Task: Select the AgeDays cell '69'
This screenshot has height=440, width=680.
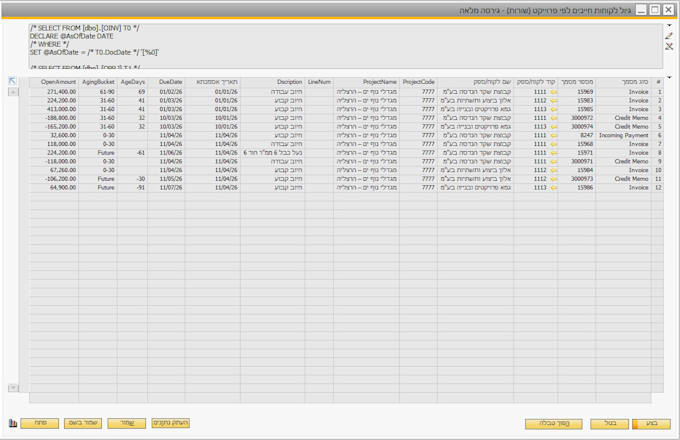Action: (132, 92)
